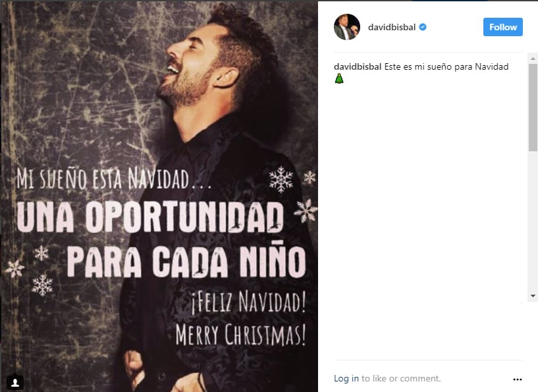
Task: Click the Follow button
Action: coord(503,27)
